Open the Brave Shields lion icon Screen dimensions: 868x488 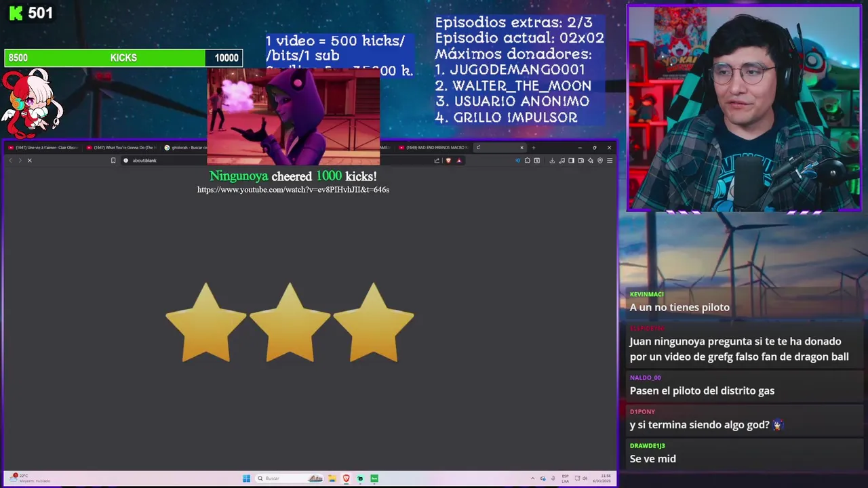click(448, 161)
